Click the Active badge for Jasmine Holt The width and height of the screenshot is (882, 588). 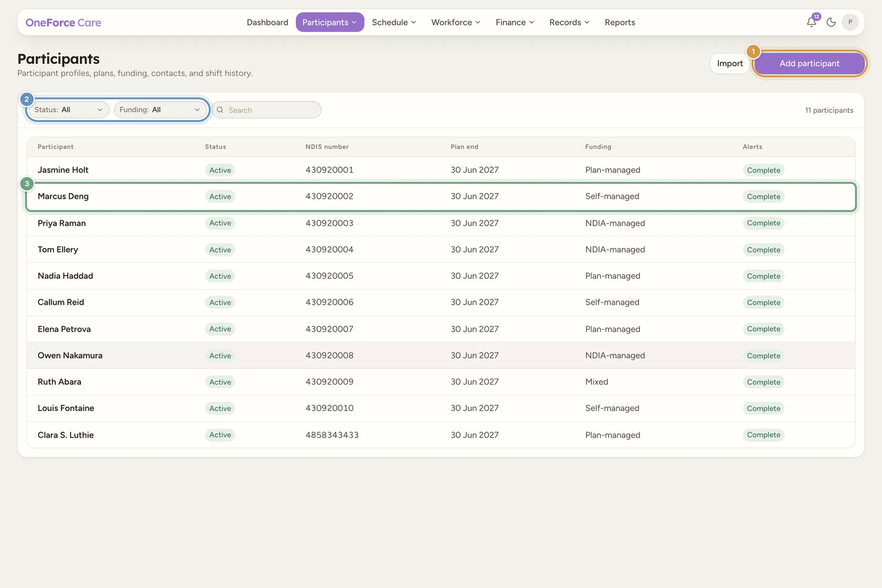pyautogui.click(x=220, y=170)
